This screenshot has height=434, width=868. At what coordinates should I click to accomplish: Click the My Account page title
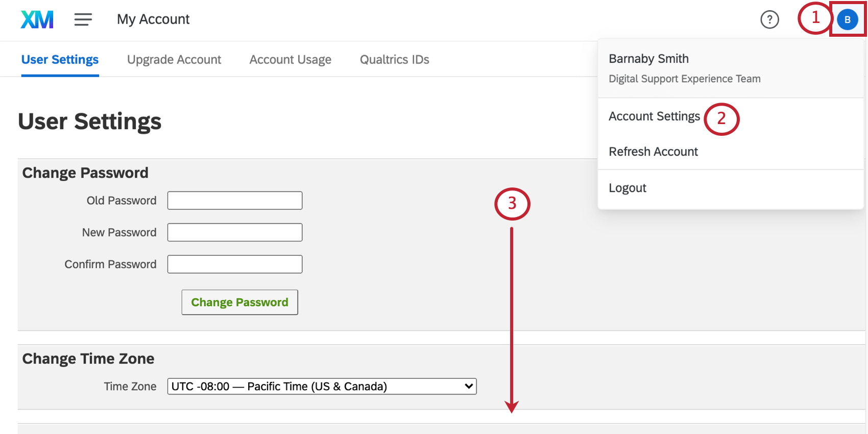click(x=153, y=19)
